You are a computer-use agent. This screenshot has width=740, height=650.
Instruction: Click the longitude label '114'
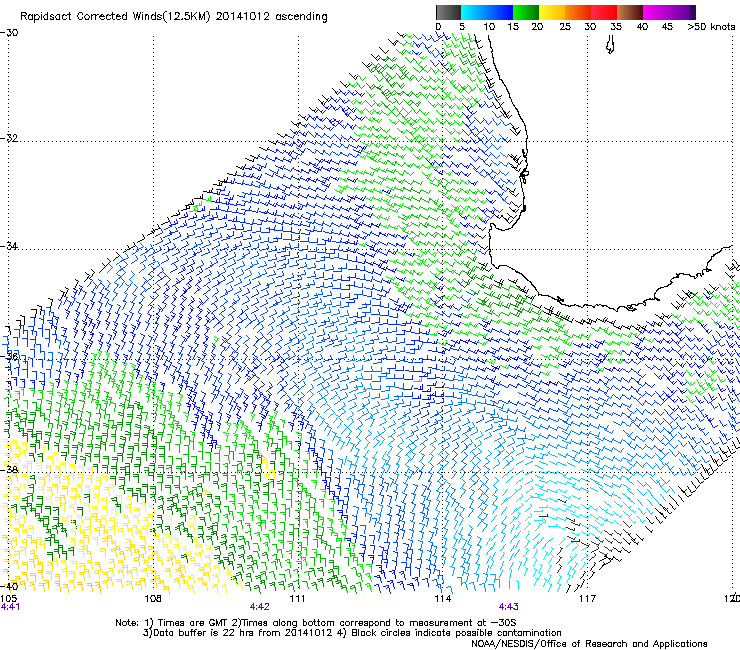coord(442,598)
